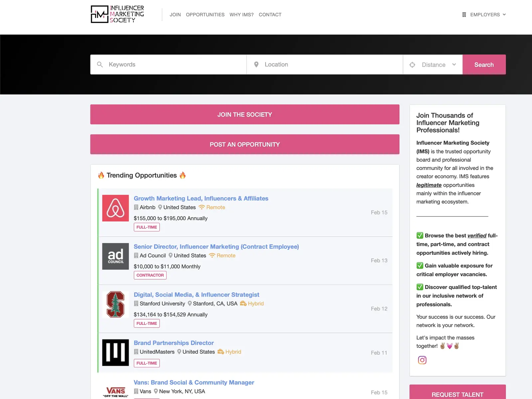This screenshot has height=399, width=532.
Task: Open Digital, Social Media, & Influencer Strategist listing
Action: pos(197,295)
